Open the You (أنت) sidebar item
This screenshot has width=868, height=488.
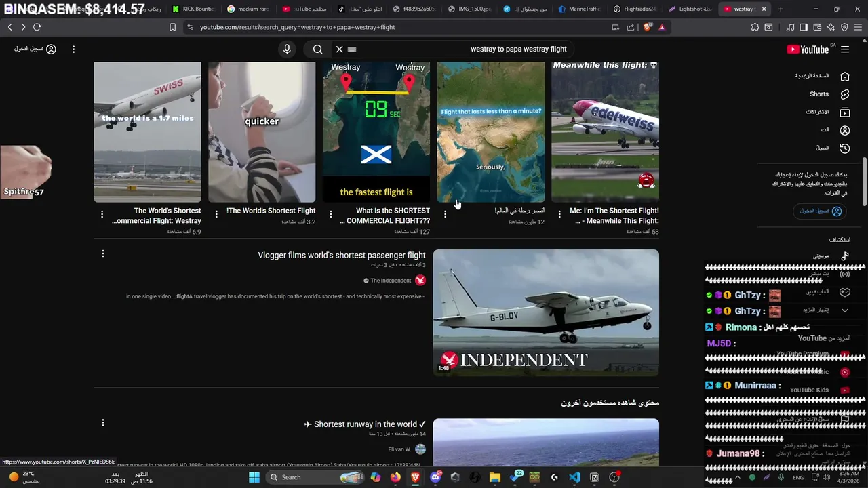tap(835, 129)
